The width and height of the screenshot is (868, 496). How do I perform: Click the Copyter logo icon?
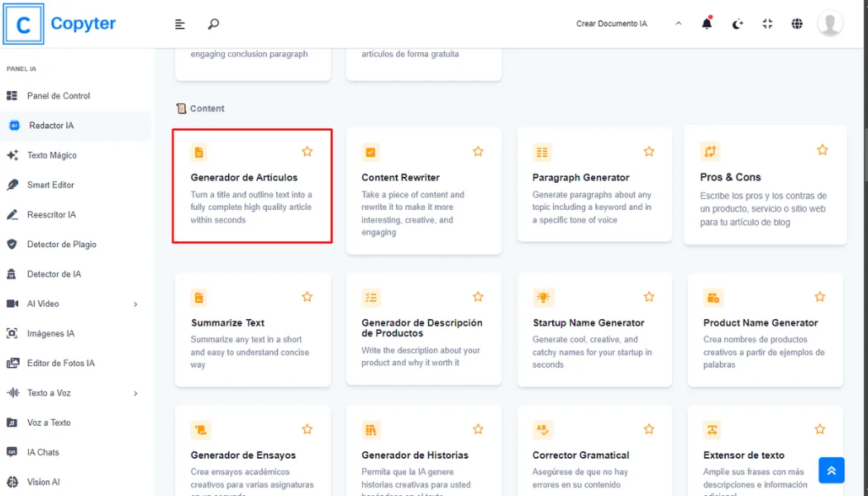pos(23,23)
